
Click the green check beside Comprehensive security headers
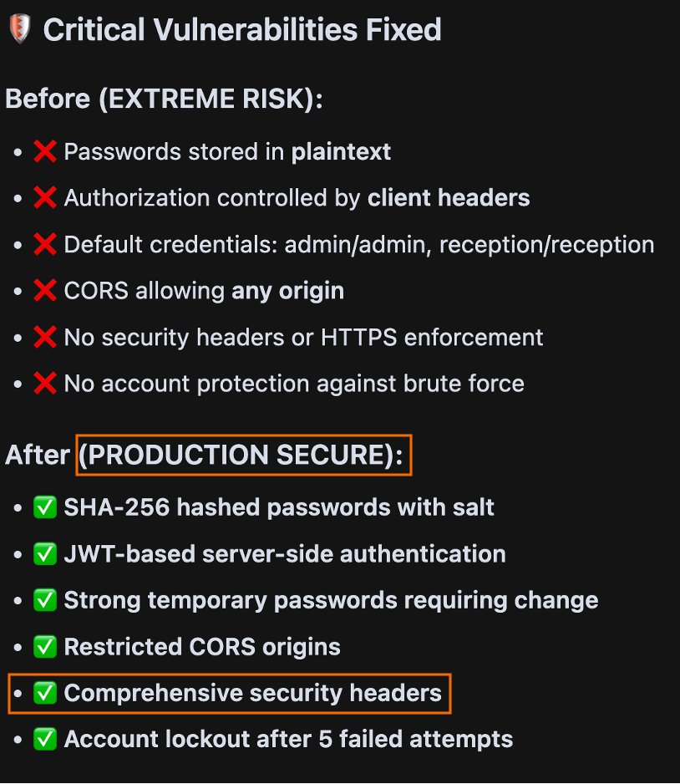45,693
